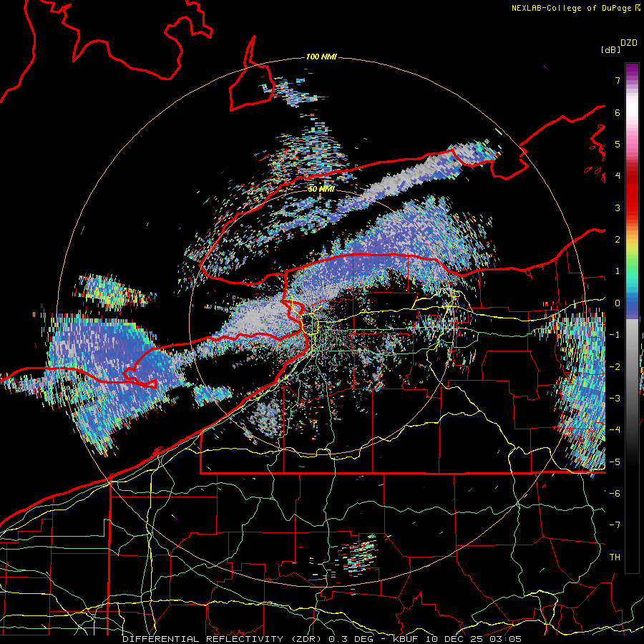Click the -2 value on color scale

coord(615,367)
